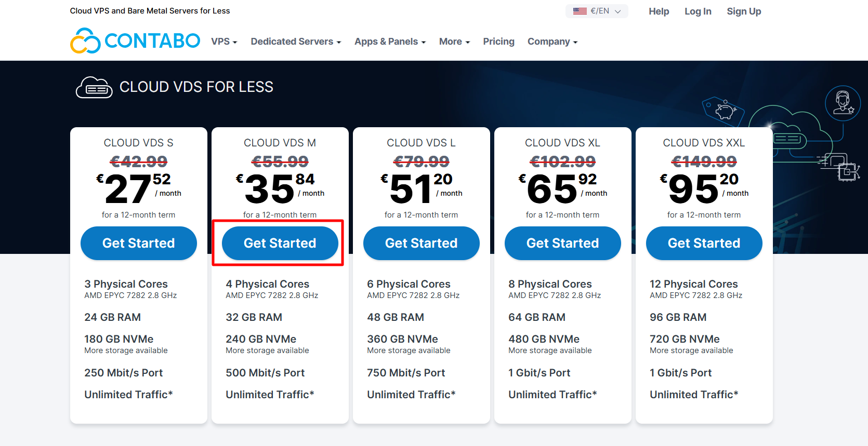868x446 pixels.
Task: Click 1 Gbit/s Port in the VDS XL card
Action: click(540, 373)
